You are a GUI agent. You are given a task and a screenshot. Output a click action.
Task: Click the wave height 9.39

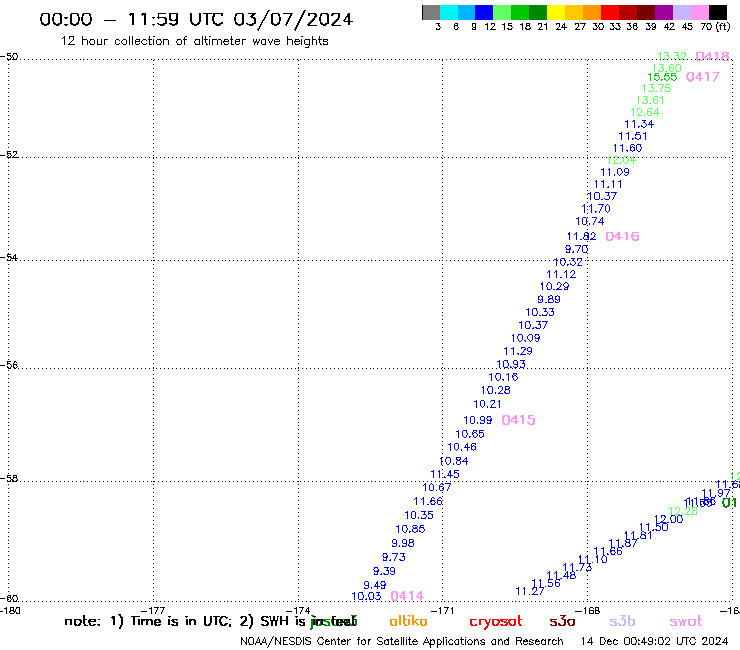(x=384, y=571)
